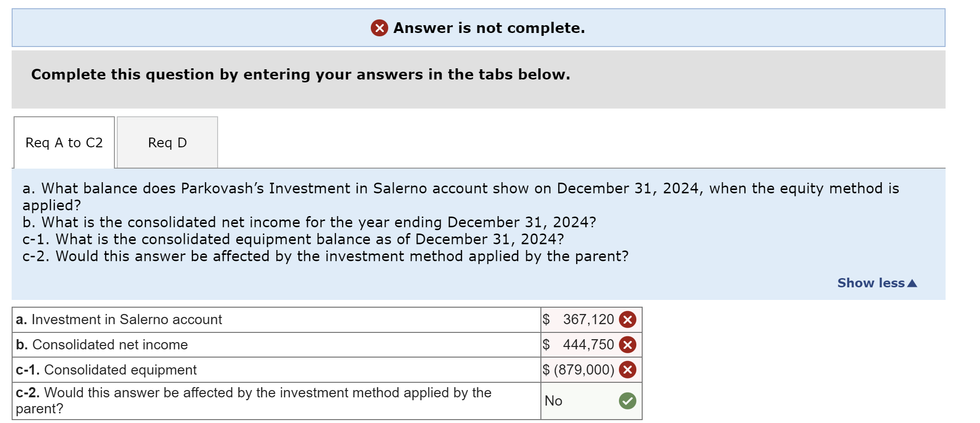Edit the Investment in Salerno amount 367,120
980x423 pixels.
click(588, 320)
